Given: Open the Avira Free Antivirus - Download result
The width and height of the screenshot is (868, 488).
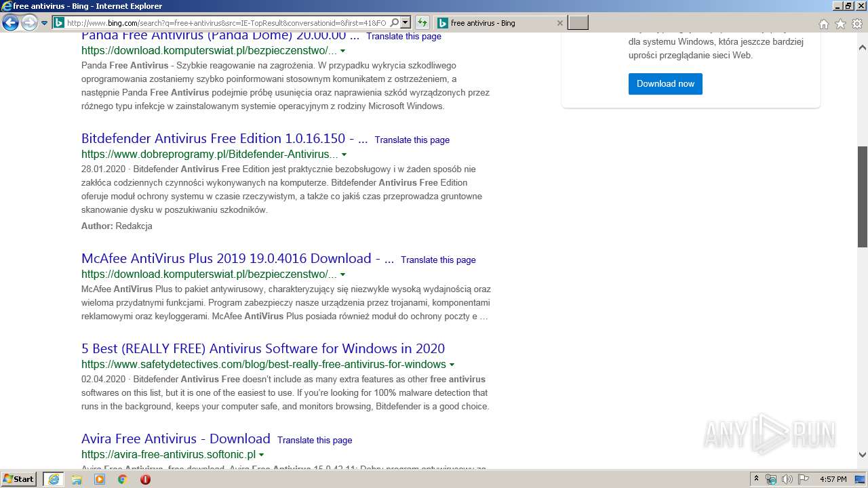Looking at the screenshot, I should [176, 439].
